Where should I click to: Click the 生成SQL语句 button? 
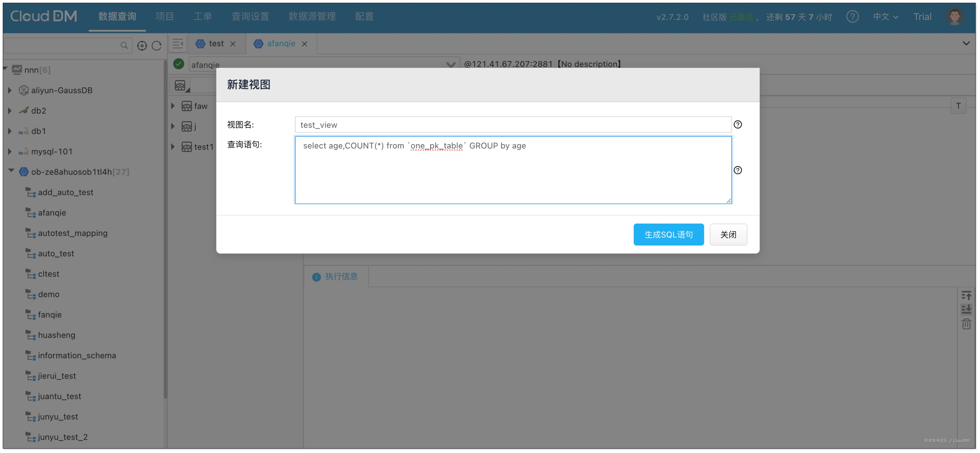point(668,235)
